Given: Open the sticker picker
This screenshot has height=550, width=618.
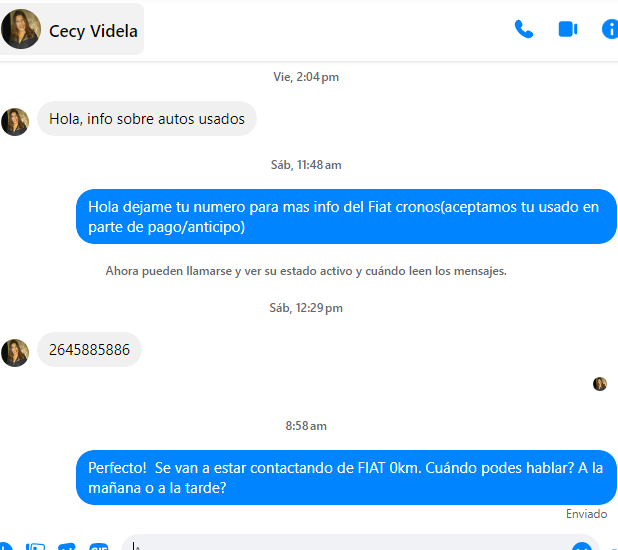Looking at the screenshot, I should coord(67,546).
